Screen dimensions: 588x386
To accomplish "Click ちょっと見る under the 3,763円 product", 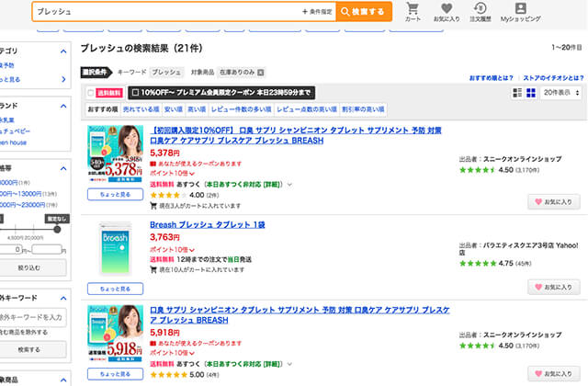I will pos(115,289).
